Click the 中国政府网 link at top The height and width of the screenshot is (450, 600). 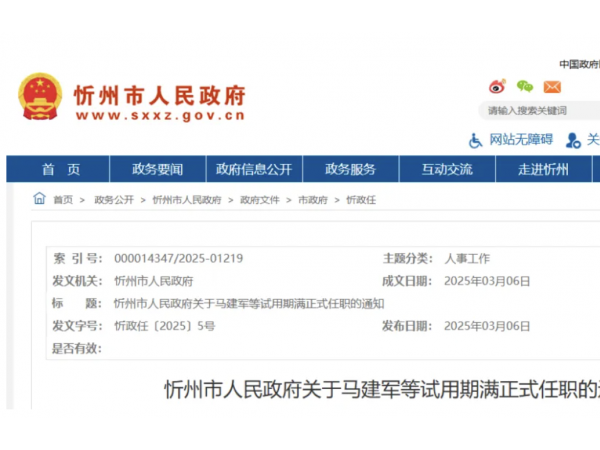(579, 63)
